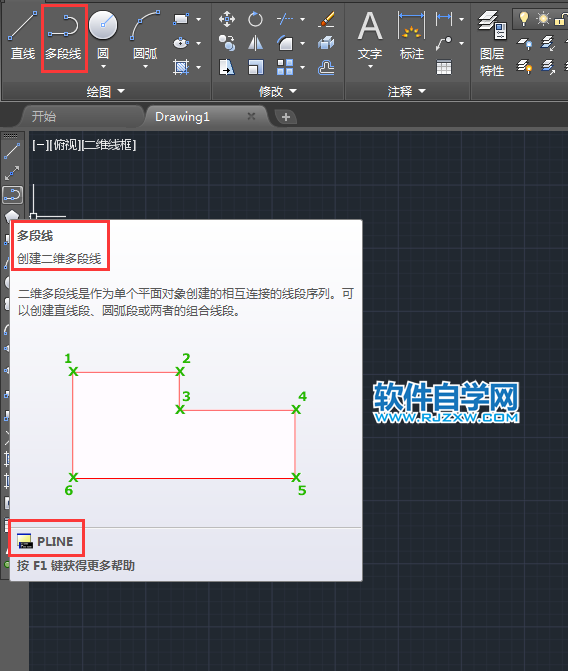Expand the 绘图 draw panel

coord(106,91)
